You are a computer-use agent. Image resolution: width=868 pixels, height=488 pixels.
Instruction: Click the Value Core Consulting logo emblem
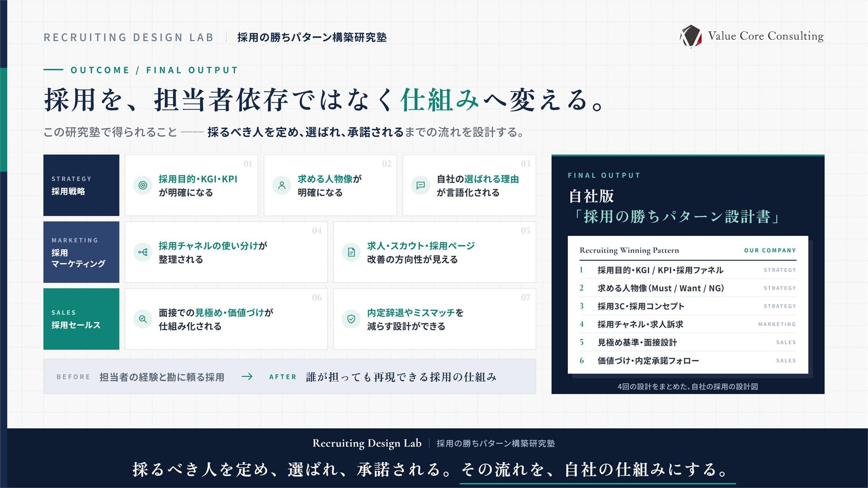click(691, 36)
